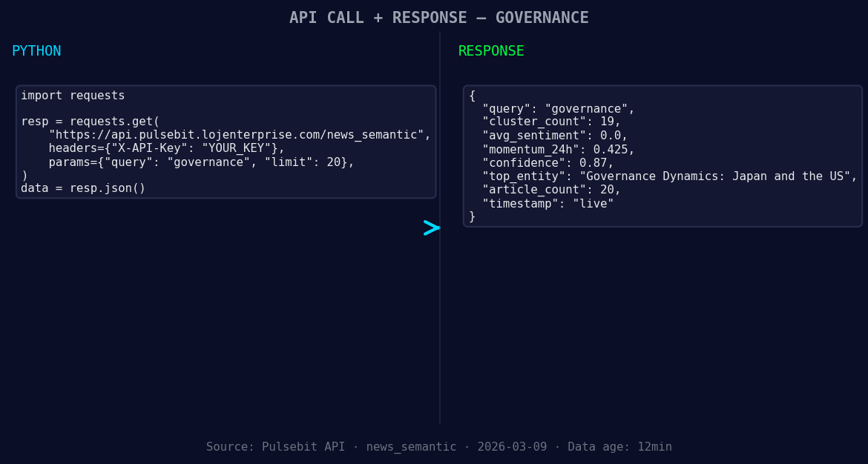Screen dimensions: 868x464
Task: Select the Data age 12min status text
Action: coord(621,446)
